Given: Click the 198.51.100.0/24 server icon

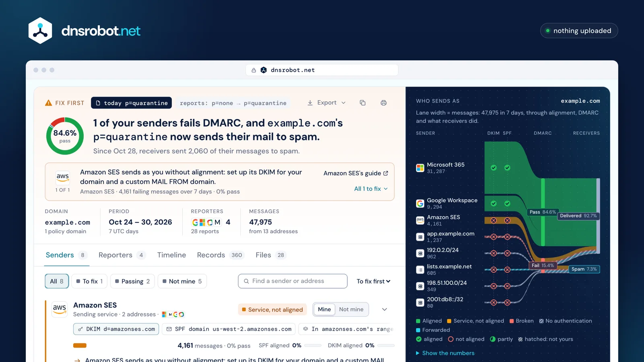Looking at the screenshot, I should click(420, 286).
